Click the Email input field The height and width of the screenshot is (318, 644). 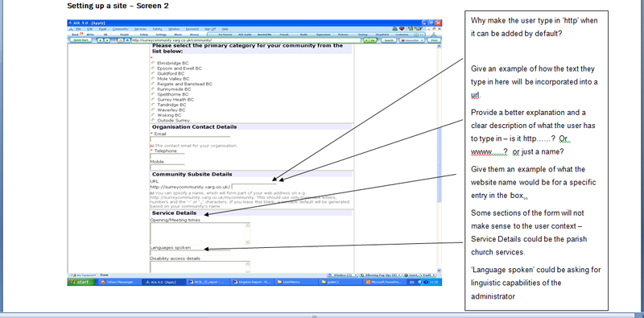pyautogui.click(x=190, y=139)
